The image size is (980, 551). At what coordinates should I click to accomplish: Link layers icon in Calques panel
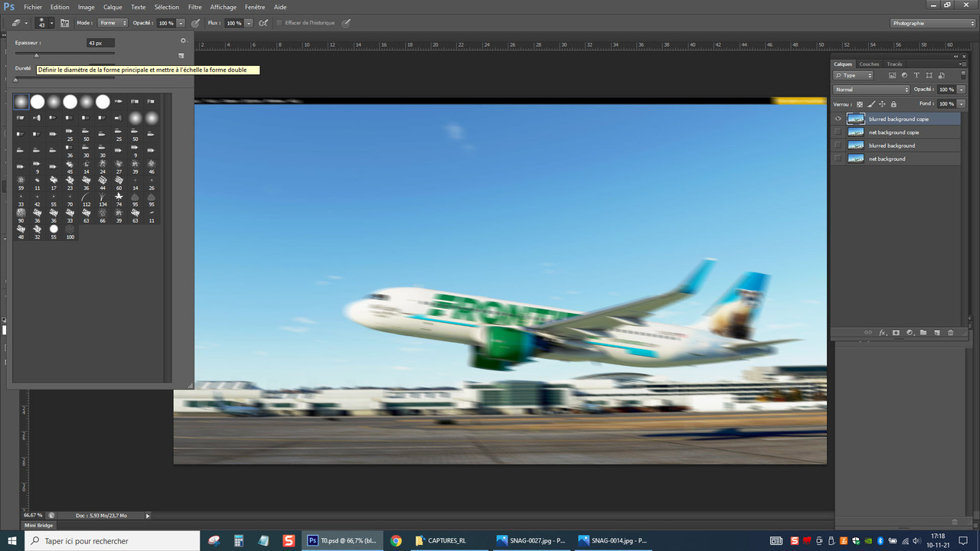tap(867, 333)
